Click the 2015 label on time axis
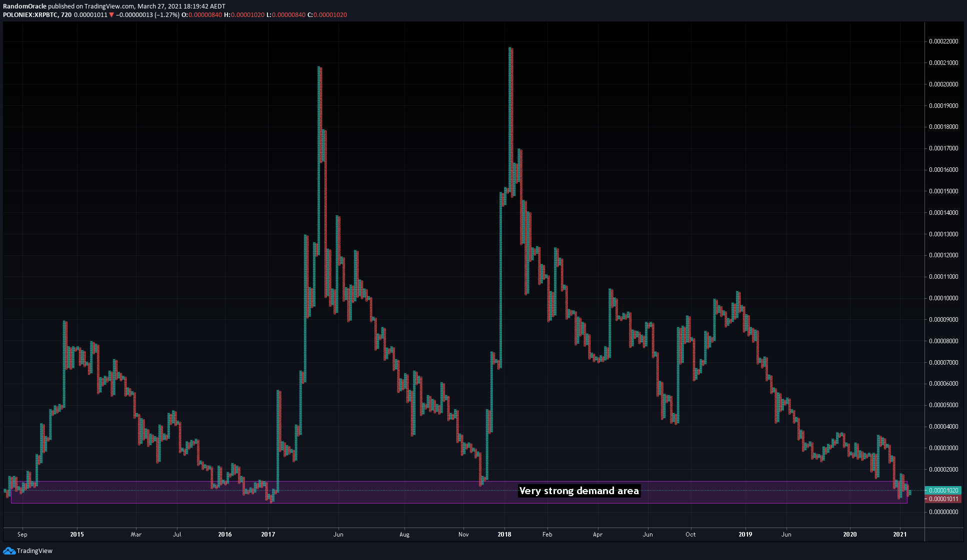967x560 pixels. [77, 535]
